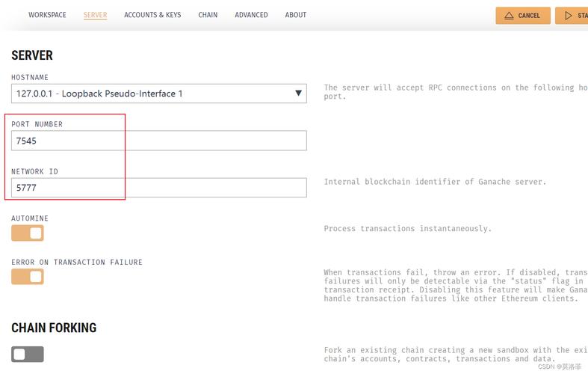Viewport: 588px width, 374px height.
Task: Enable the Chain Forking toggle
Action: (28, 354)
